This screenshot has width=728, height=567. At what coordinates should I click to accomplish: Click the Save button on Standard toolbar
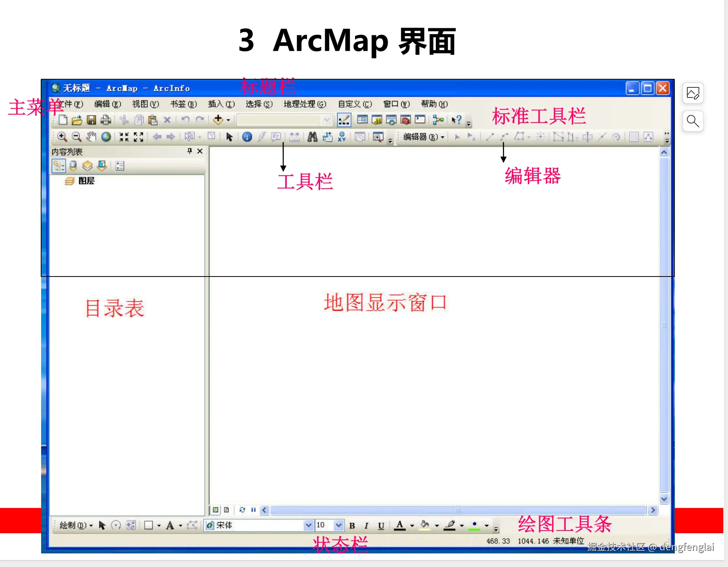click(x=91, y=120)
